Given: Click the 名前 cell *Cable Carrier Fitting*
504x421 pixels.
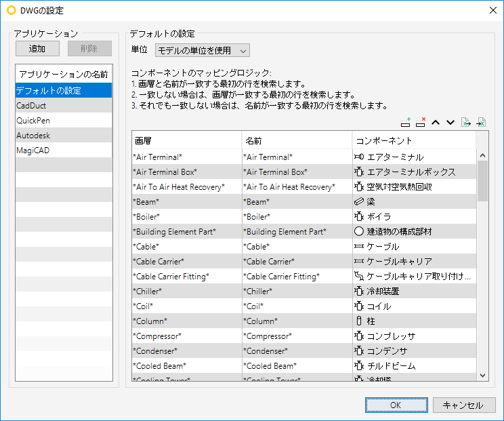Looking at the screenshot, I should (297, 277).
